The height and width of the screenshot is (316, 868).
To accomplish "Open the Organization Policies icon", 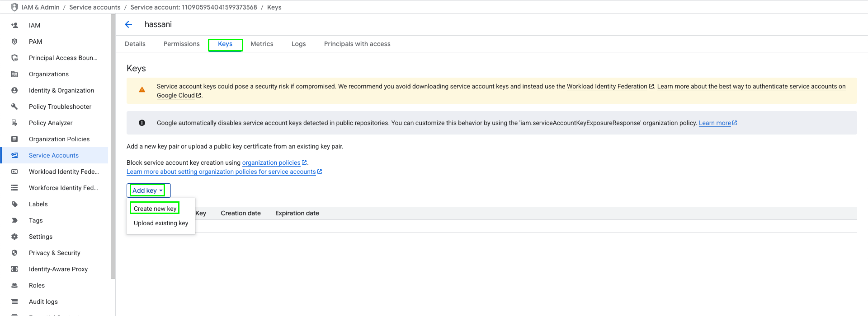I will click(14, 139).
